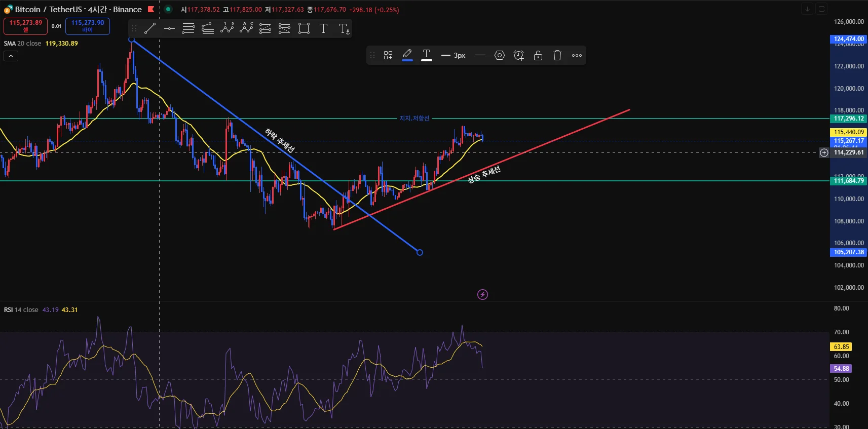Click the RSI 63.85 yellow axis label
The width and height of the screenshot is (868, 429).
[841, 347]
